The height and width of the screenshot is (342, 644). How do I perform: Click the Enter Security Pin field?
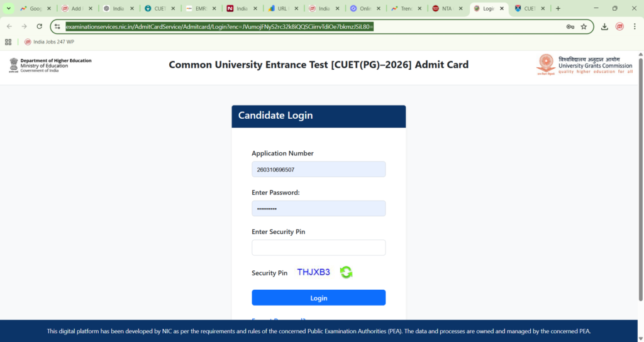tap(318, 248)
